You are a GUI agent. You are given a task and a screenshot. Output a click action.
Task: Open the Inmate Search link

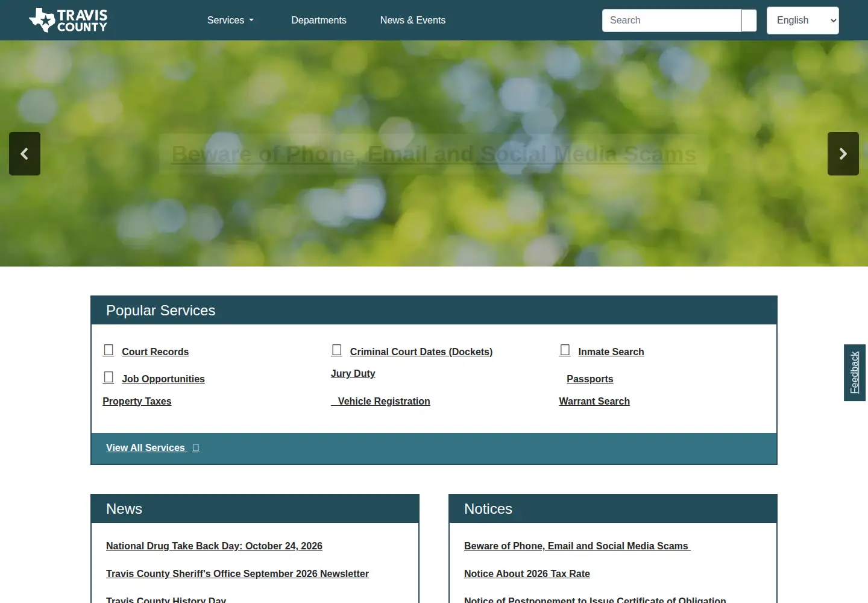coord(611,352)
